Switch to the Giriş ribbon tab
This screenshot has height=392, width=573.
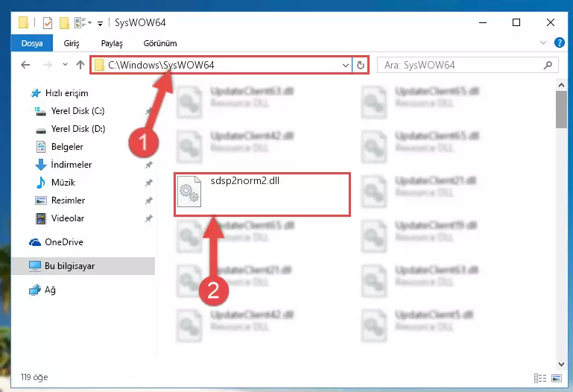[72, 43]
